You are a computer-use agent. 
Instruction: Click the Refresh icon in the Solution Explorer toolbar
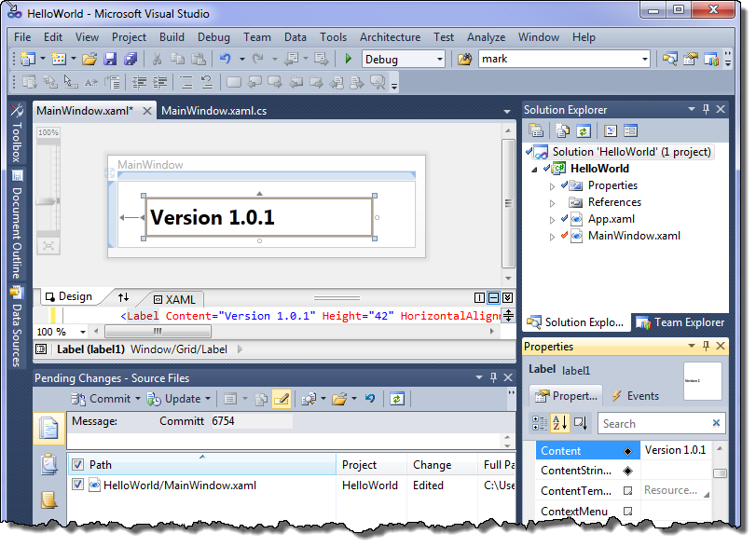[x=584, y=130]
